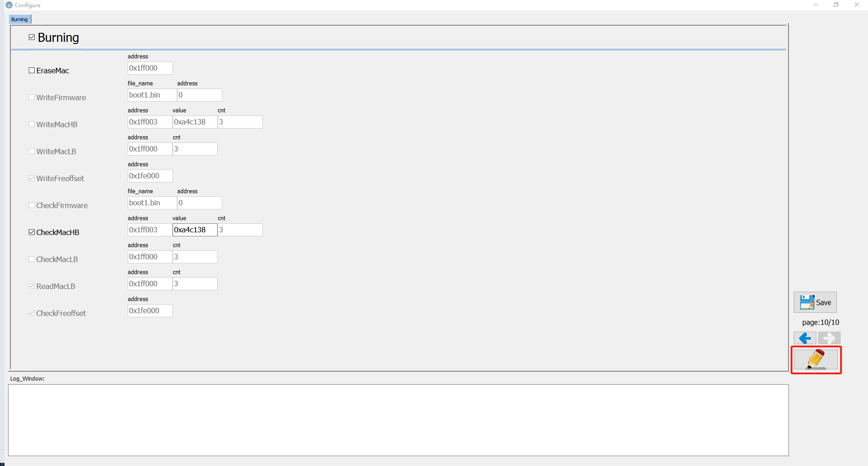Click the pencil edit icon button
This screenshot has width=868, height=466.
coord(815,359)
